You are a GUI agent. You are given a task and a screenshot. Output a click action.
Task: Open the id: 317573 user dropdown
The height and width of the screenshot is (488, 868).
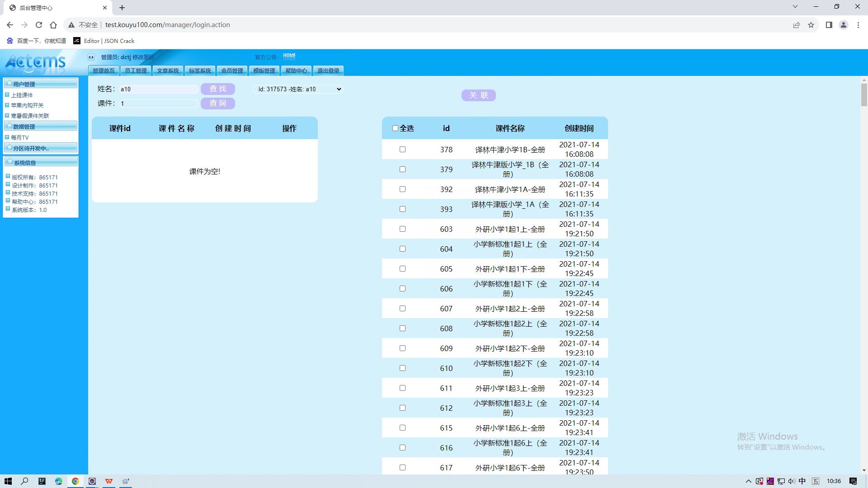pyautogui.click(x=298, y=89)
